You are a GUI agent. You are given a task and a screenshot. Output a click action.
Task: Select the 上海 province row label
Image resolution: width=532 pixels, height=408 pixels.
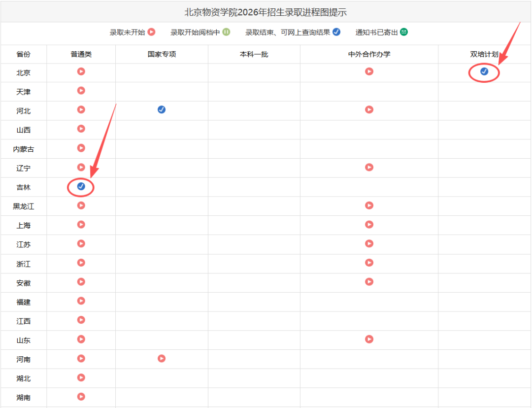(24, 226)
